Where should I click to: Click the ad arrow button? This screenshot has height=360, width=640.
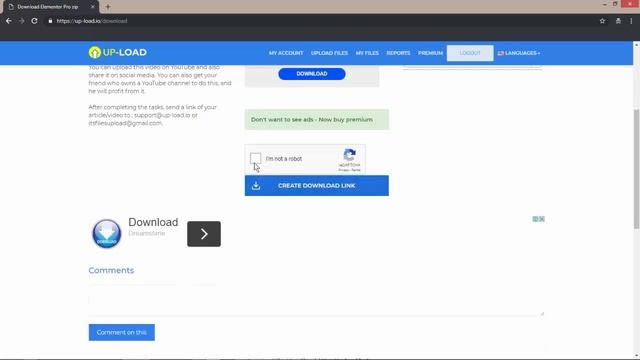click(204, 234)
